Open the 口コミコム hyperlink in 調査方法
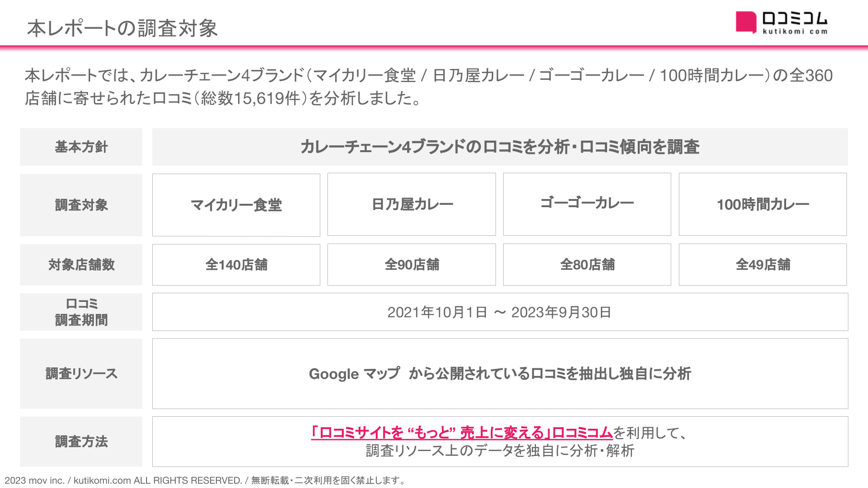868x488 pixels. pos(462,433)
